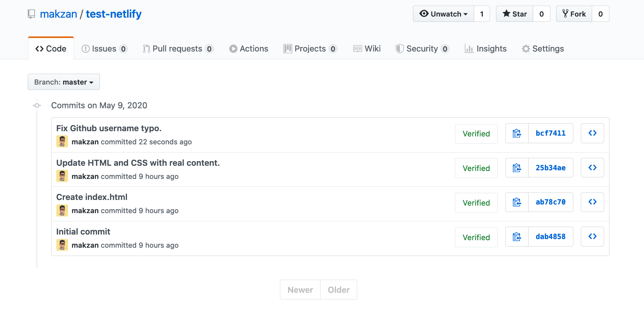Open commit 'Update HTML and CSS with real content.'
This screenshot has height=330, width=644.
coord(138,163)
